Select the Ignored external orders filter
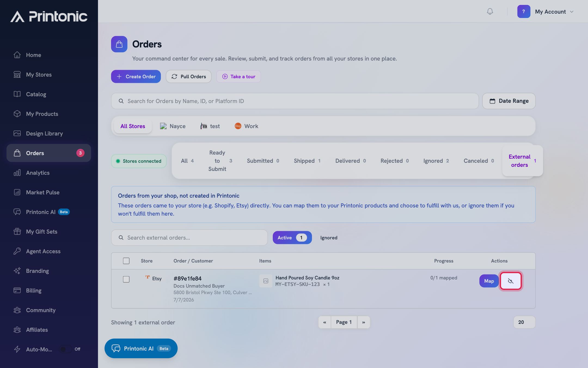Viewport: 588px width, 368px height. (329, 237)
